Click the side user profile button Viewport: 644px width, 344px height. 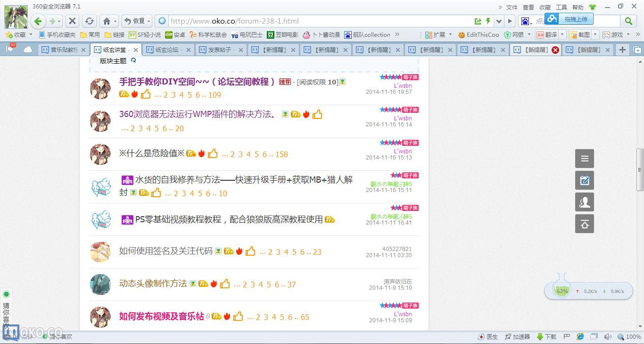coord(585,202)
